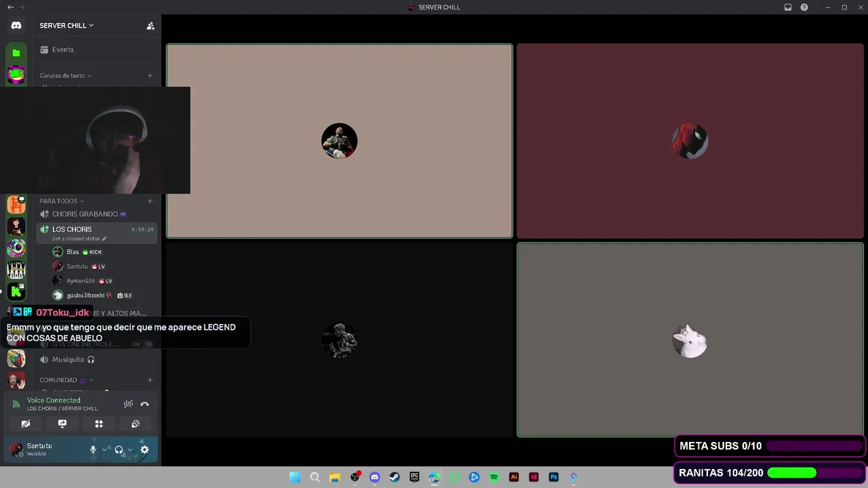Open File Explorer from the taskbar
Viewport: 868px width, 488px height.
pos(334,477)
